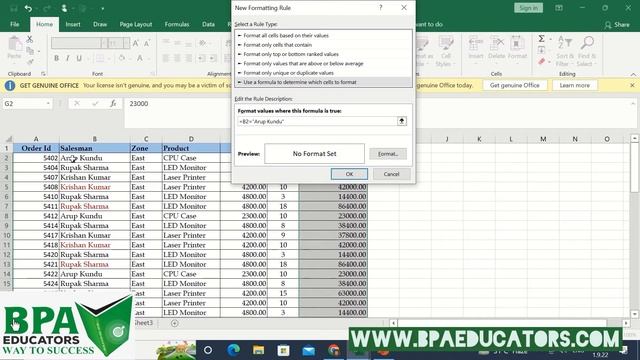Click the Share button

[617, 25]
